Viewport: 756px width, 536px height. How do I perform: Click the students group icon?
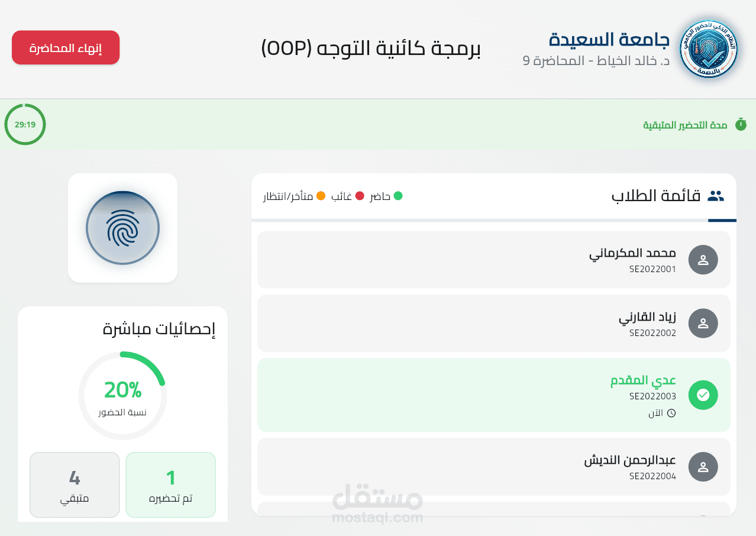[716, 196]
